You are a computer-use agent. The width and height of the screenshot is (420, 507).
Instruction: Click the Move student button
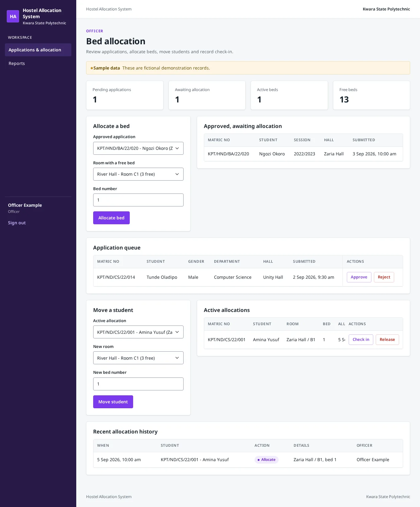(113, 402)
